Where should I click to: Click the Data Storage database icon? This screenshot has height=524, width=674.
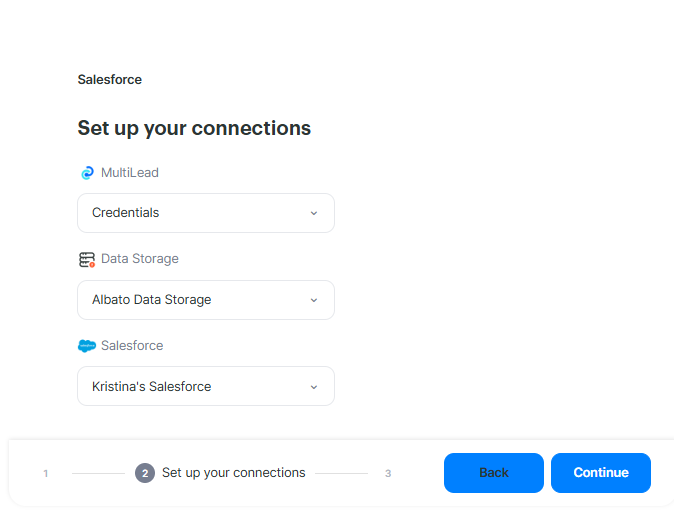point(87,259)
